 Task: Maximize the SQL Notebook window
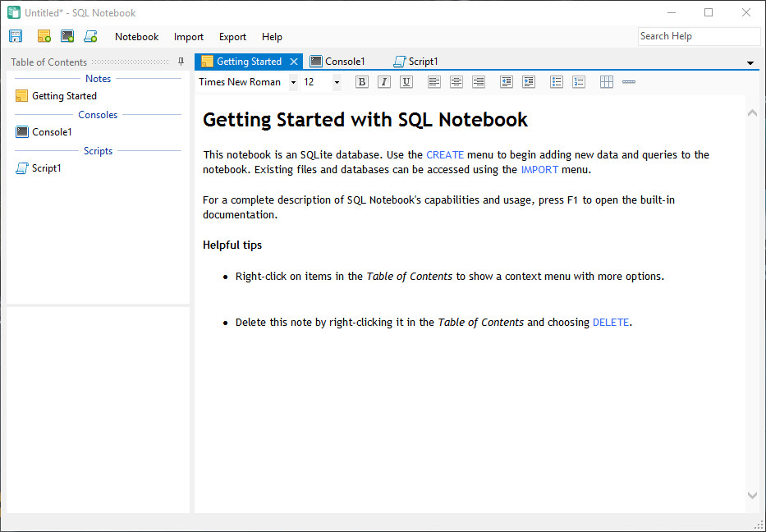[709, 12]
